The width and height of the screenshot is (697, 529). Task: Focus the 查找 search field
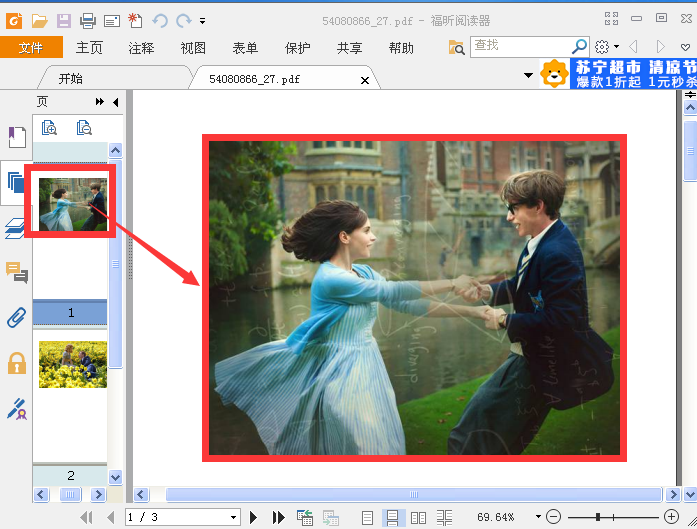tap(520, 46)
